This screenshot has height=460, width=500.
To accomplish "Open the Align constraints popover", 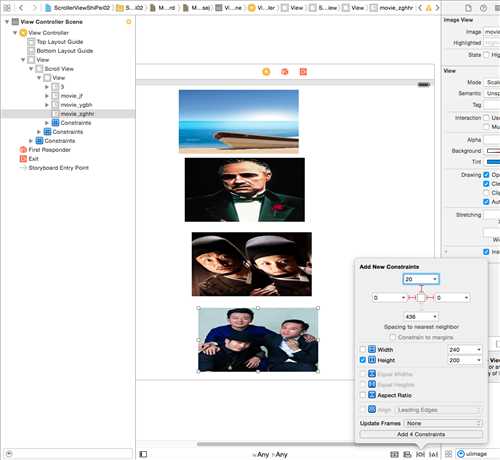I will point(407,454).
